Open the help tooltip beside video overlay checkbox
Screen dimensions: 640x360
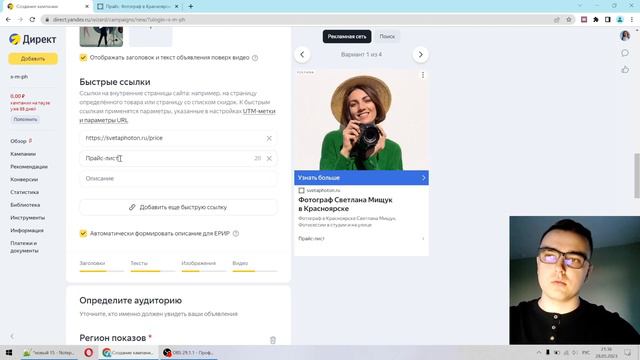coord(255,58)
